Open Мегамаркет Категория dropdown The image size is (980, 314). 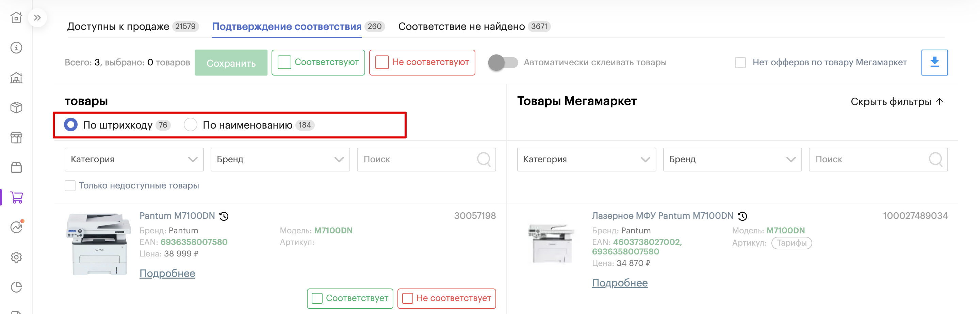(586, 159)
